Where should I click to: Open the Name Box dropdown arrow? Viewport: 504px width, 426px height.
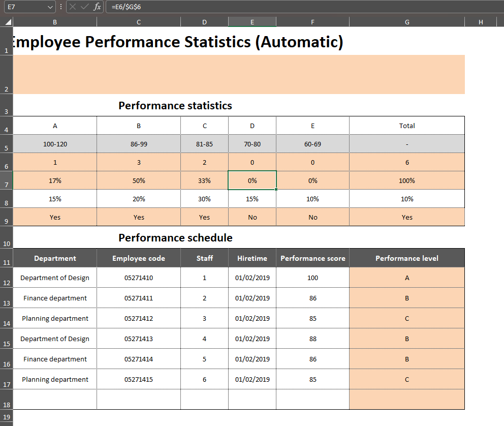pos(50,7)
